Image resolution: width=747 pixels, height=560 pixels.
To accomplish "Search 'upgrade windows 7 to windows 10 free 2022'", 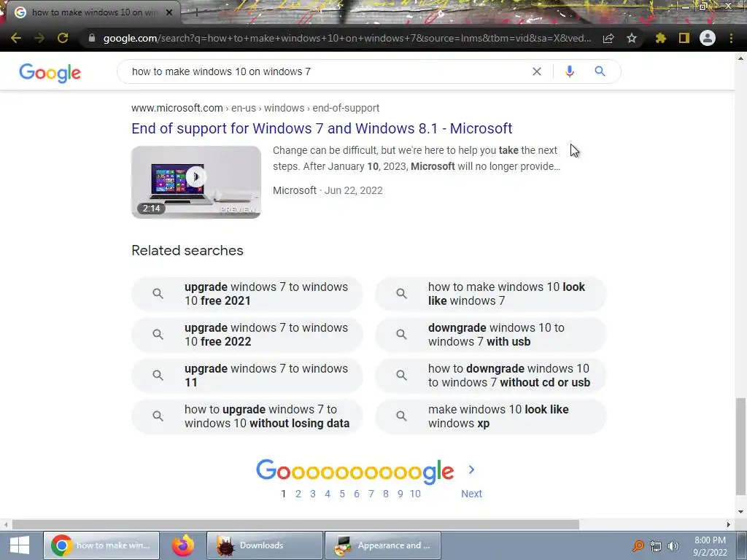I will point(247,335).
